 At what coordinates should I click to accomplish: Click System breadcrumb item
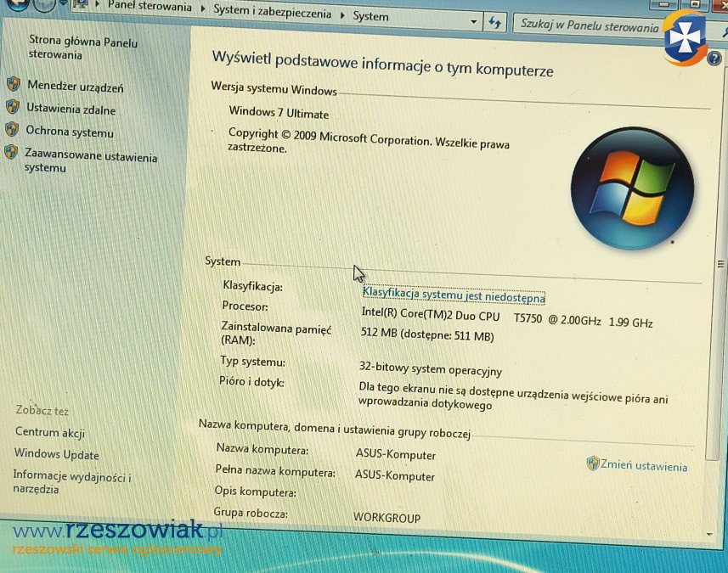[370, 16]
